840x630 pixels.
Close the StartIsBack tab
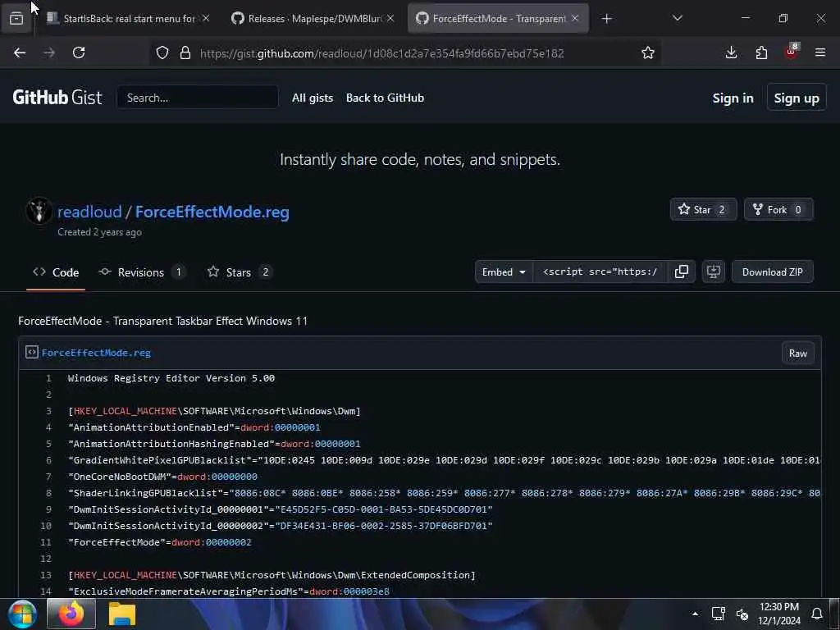pos(206,19)
